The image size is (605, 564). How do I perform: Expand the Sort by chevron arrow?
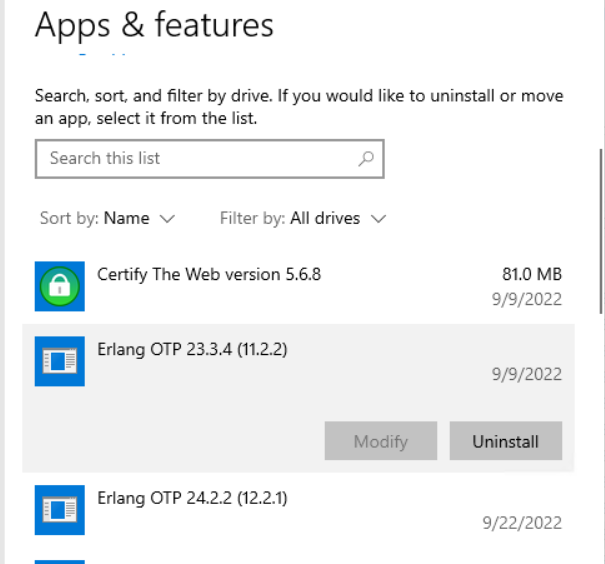pyautogui.click(x=167, y=219)
